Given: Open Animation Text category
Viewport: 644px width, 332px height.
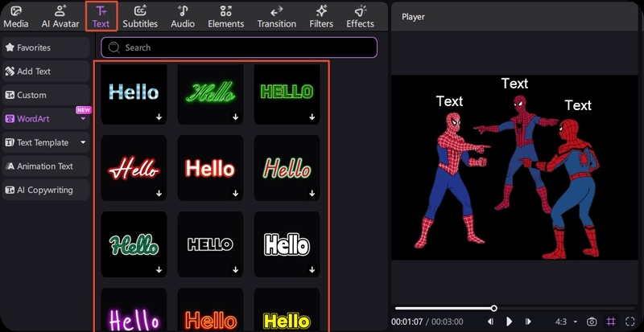Looking at the screenshot, I should 46,166.
